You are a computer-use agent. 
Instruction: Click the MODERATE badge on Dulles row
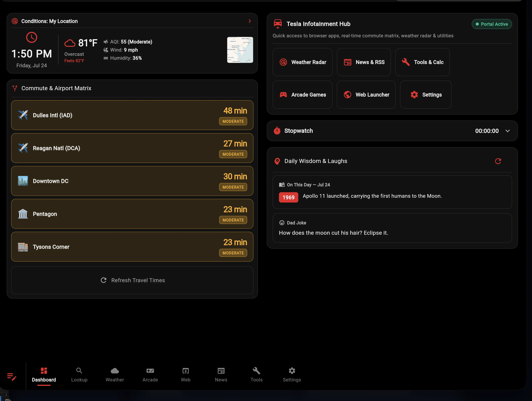[233, 121]
